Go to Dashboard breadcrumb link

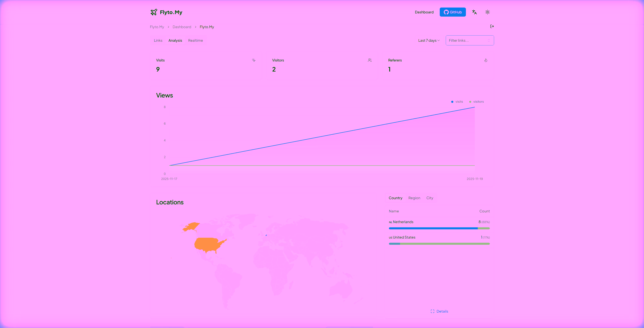182,27
